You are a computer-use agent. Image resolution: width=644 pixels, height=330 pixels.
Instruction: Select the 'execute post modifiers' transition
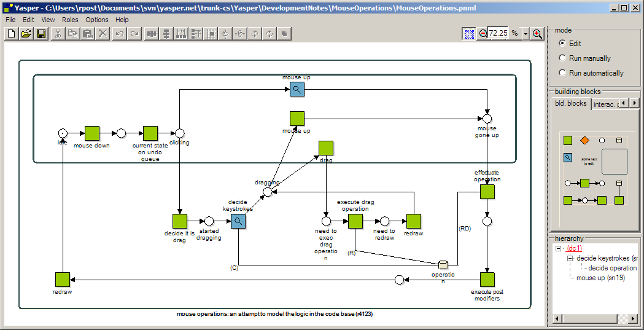click(487, 280)
